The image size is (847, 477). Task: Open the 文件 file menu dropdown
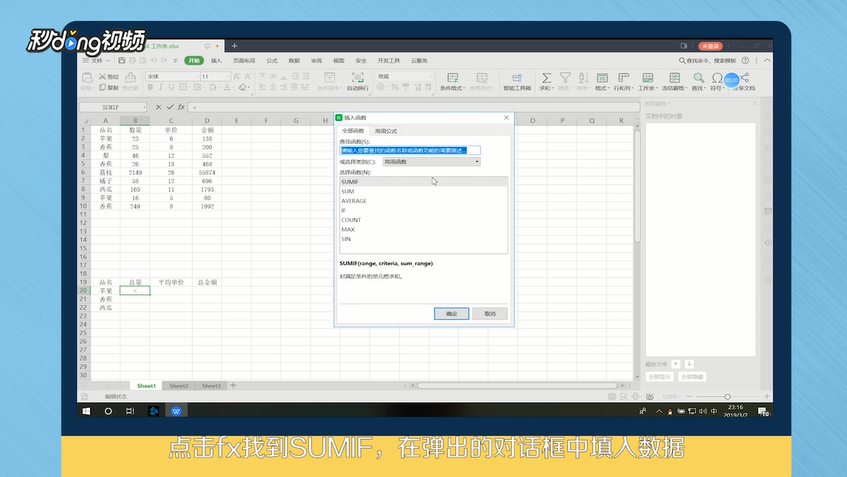pyautogui.click(x=97, y=61)
